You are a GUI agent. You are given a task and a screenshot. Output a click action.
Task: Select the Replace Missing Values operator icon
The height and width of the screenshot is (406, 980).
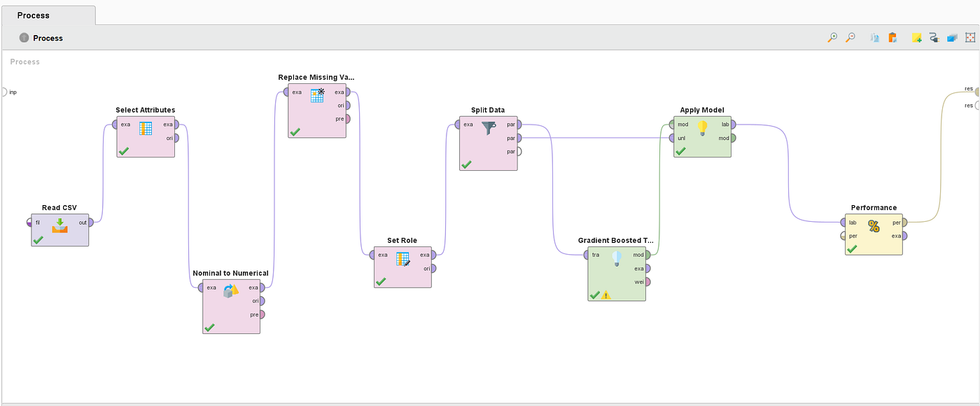pos(318,95)
